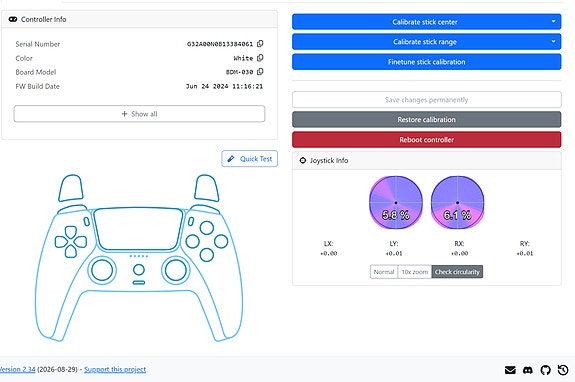Copy the board model value
This screenshot has width=575, height=382.
pyautogui.click(x=260, y=71)
